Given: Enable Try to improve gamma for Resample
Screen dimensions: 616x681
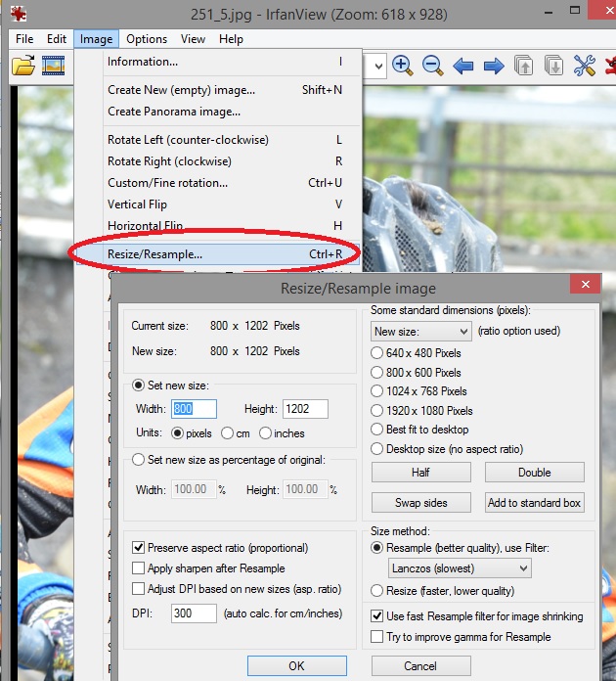Looking at the screenshot, I should pos(376,636).
